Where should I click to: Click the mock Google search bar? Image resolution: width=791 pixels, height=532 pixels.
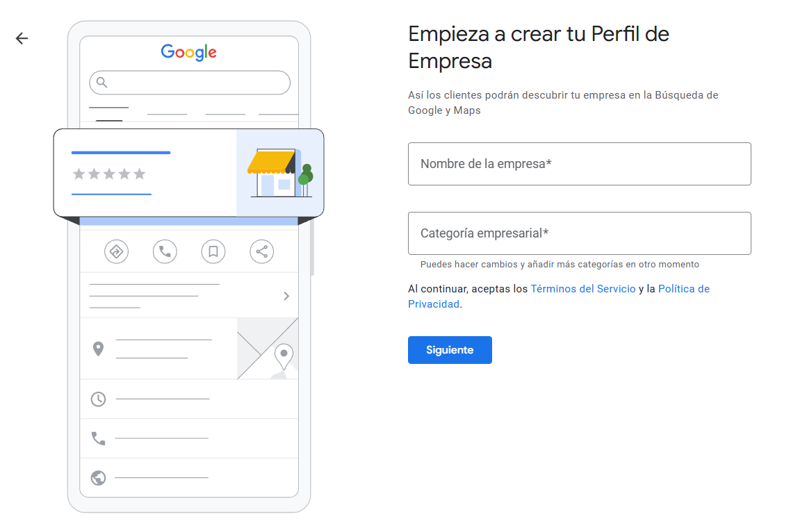190,83
